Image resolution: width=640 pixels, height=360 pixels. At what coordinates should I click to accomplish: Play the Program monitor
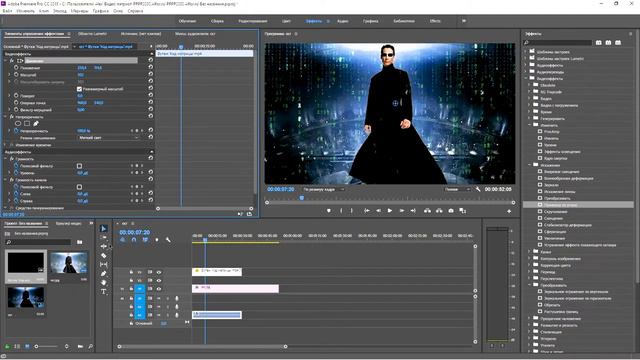pos(390,211)
